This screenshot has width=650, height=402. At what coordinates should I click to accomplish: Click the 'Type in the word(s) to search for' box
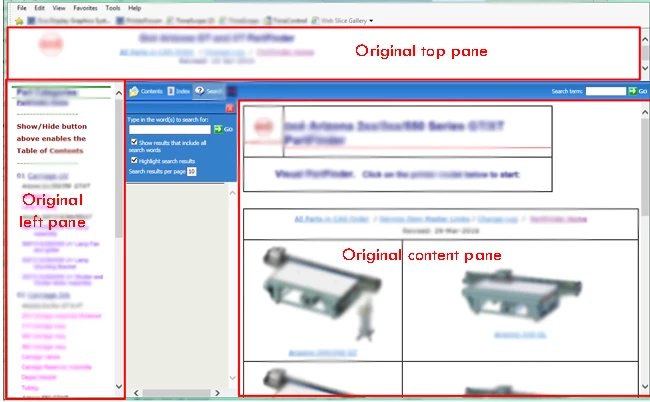point(170,129)
